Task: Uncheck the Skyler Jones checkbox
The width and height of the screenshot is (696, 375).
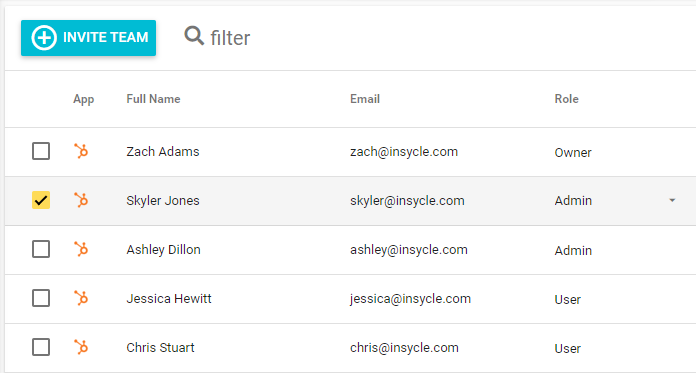Action: 41,200
